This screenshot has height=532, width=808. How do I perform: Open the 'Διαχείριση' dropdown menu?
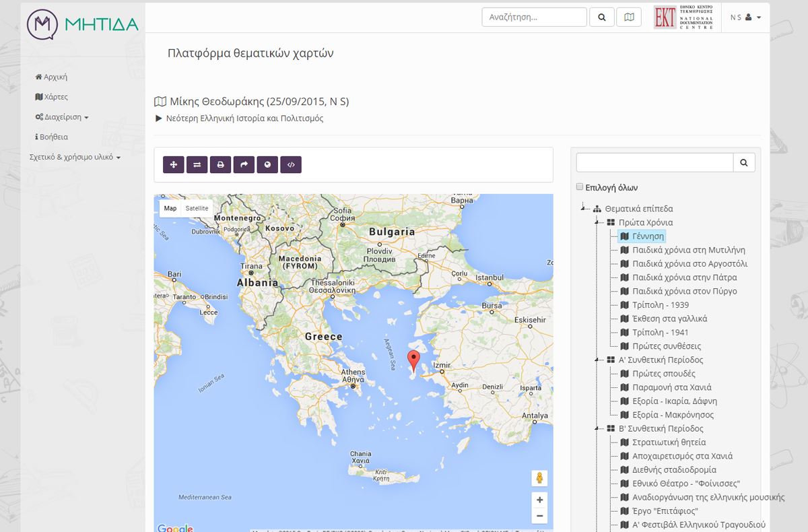pos(62,117)
